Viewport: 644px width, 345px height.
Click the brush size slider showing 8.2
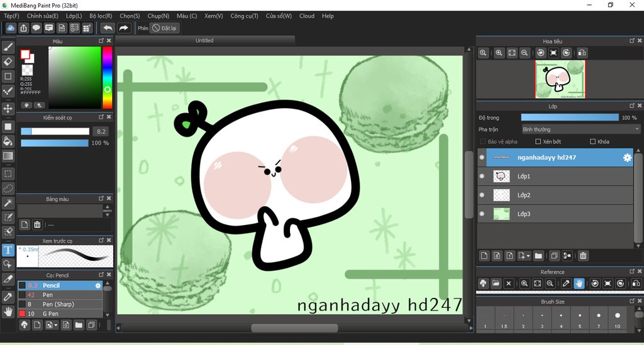pyautogui.click(x=55, y=131)
